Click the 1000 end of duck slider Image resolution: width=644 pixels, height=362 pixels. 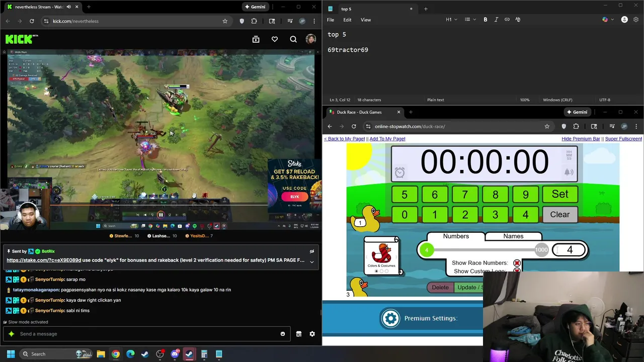(541, 250)
